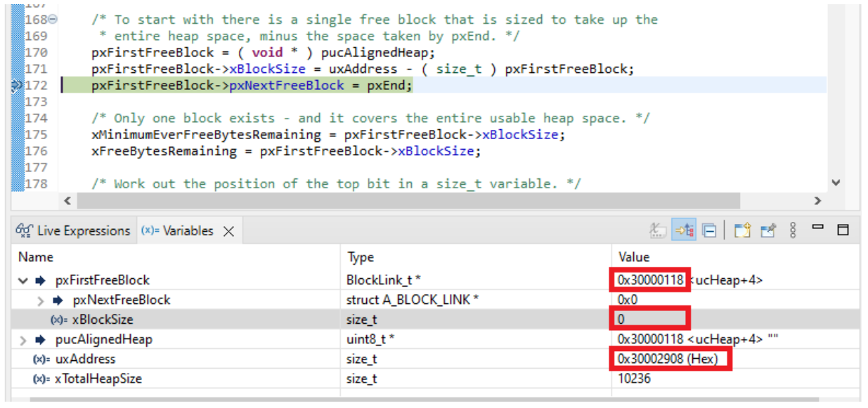Click pxNextFreeBlock value 0x0

click(x=627, y=301)
